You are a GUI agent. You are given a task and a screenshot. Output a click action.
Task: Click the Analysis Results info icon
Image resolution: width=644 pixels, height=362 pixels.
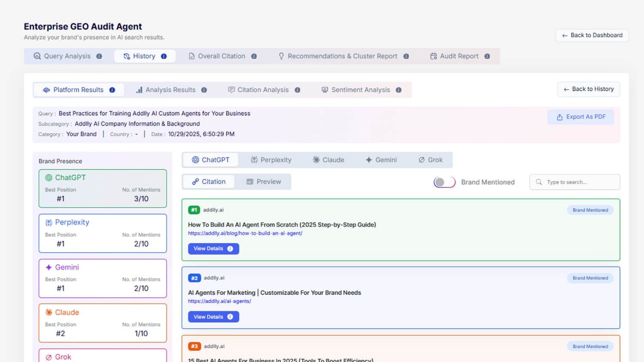coord(204,90)
